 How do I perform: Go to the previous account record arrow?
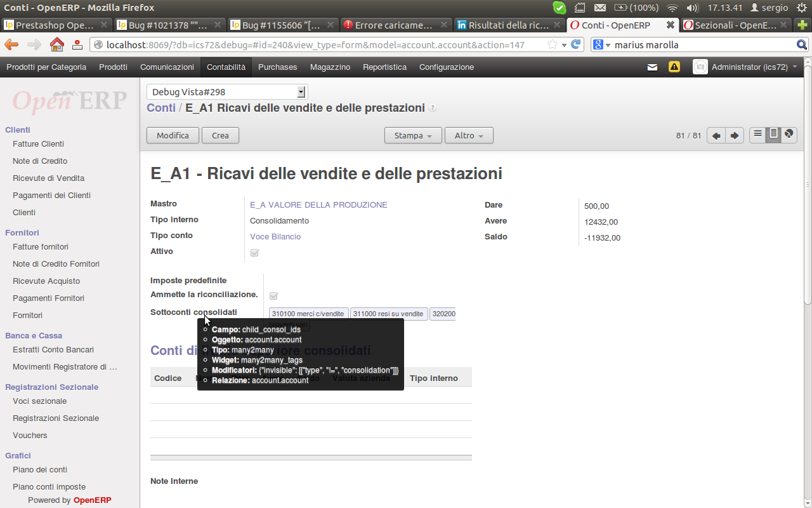point(716,135)
